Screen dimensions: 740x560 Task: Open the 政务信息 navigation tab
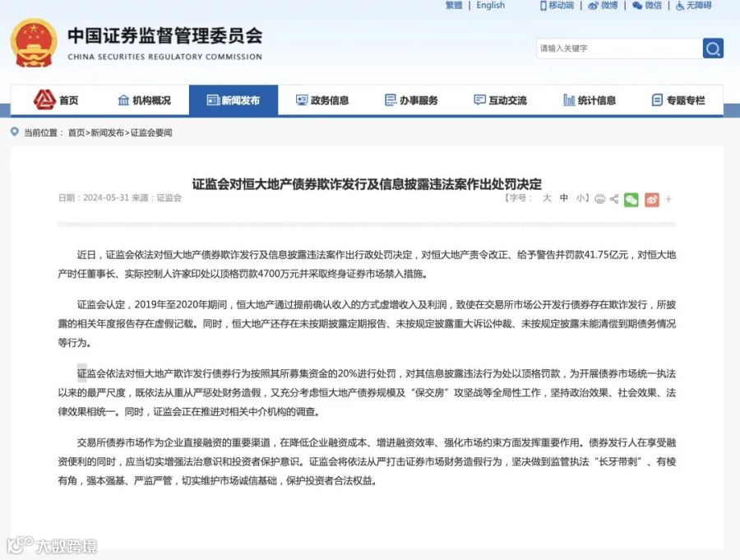pos(322,100)
